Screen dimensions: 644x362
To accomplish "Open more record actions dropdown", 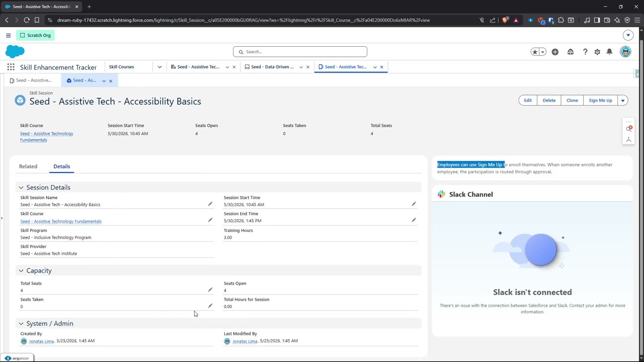I will [622, 101].
